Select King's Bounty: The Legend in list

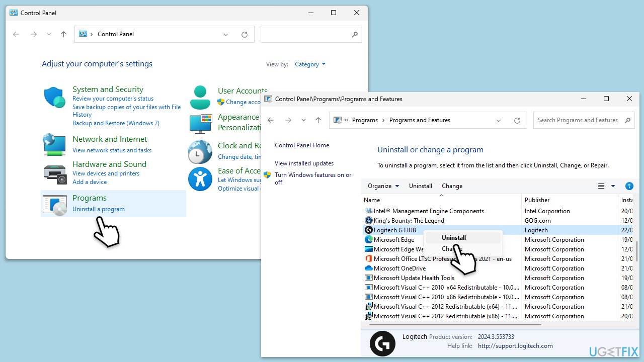pyautogui.click(x=409, y=221)
